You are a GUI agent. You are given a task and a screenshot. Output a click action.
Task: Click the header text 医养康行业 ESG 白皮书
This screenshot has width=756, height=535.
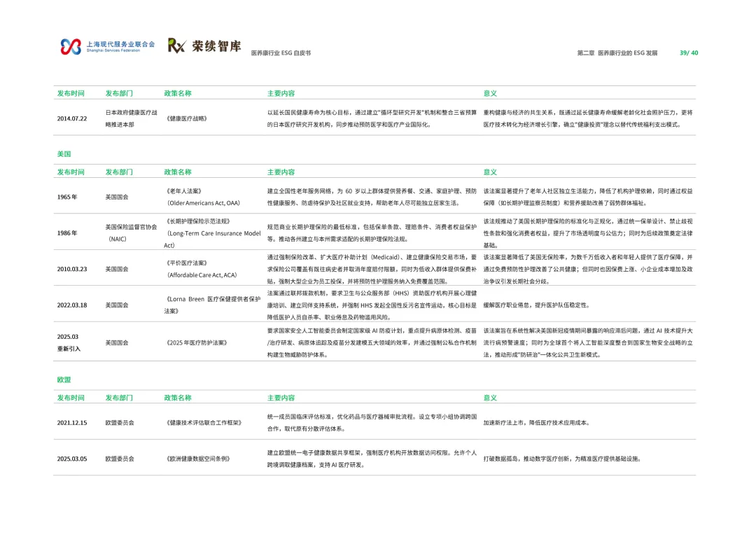281,53
